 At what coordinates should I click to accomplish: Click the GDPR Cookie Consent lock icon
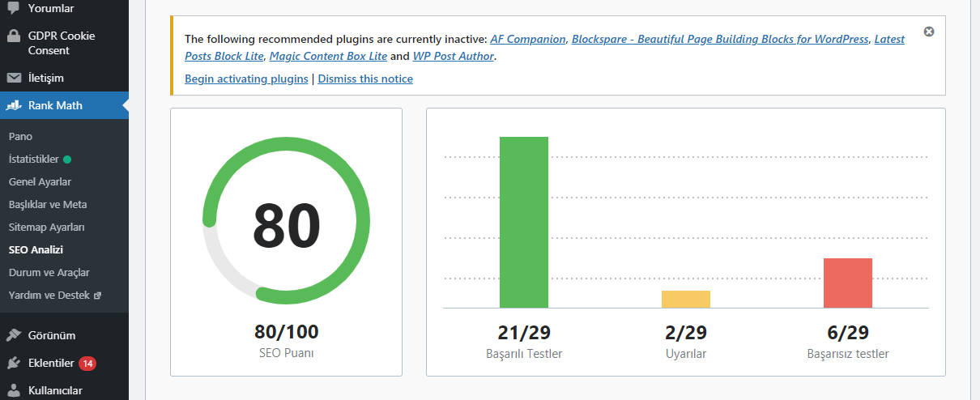click(x=14, y=36)
